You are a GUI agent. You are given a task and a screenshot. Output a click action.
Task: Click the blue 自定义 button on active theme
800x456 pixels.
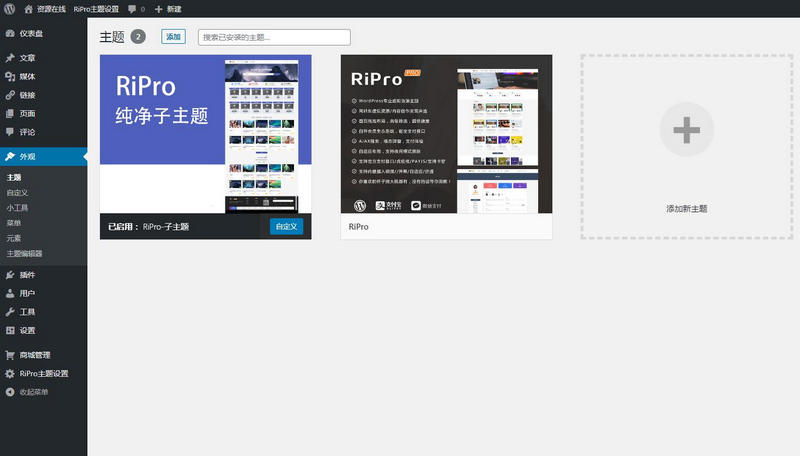coord(286,226)
